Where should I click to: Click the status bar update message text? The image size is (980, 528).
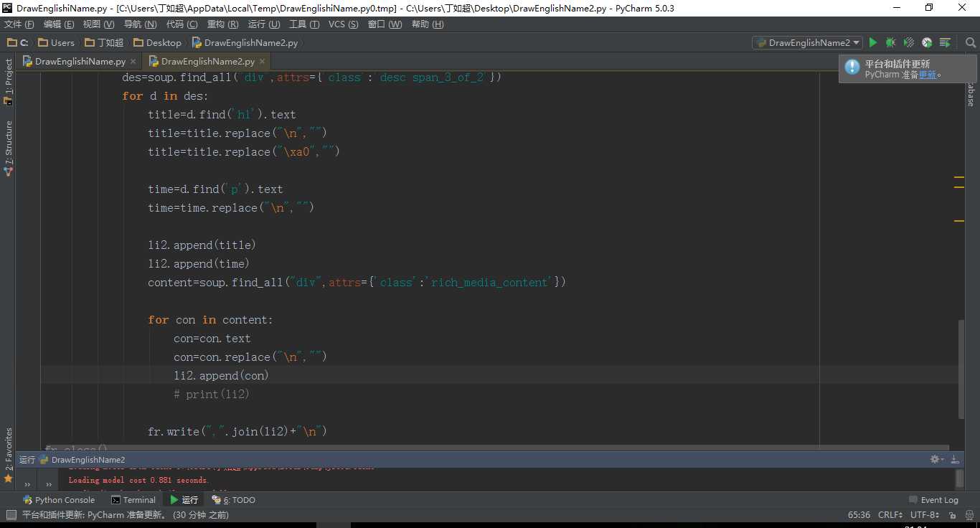(126, 515)
